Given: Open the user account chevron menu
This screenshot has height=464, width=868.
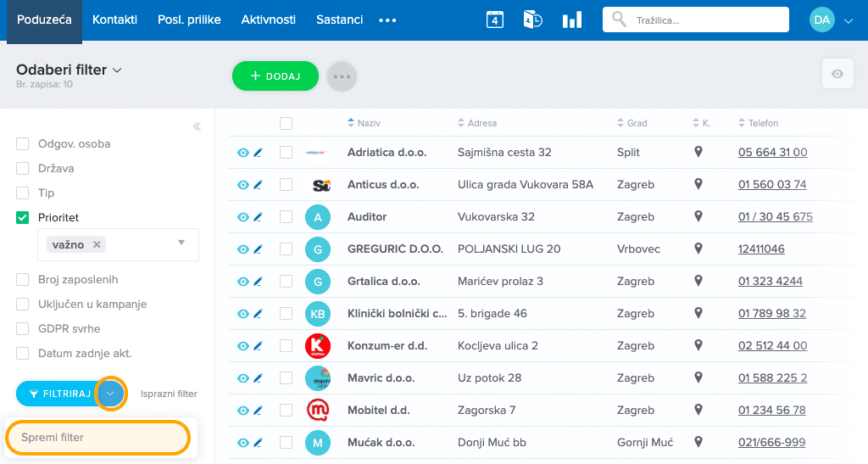Looking at the screenshot, I should 848,21.
